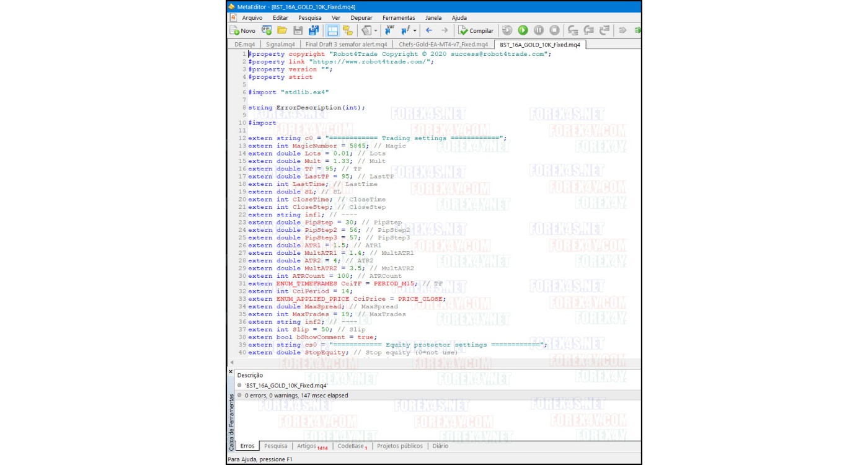Screen dimensions: 868x465
Task: Click the insert variable 'var' icon
Action: (390, 30)
